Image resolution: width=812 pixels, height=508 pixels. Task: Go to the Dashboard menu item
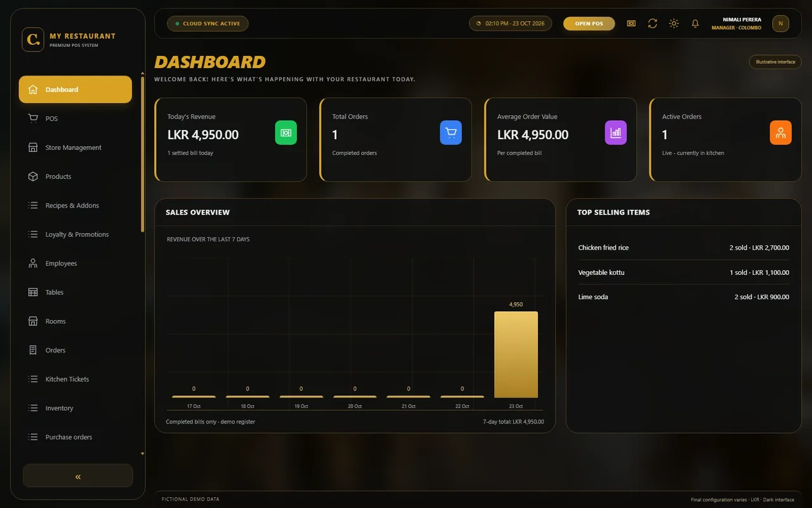(x=75, y=90)
